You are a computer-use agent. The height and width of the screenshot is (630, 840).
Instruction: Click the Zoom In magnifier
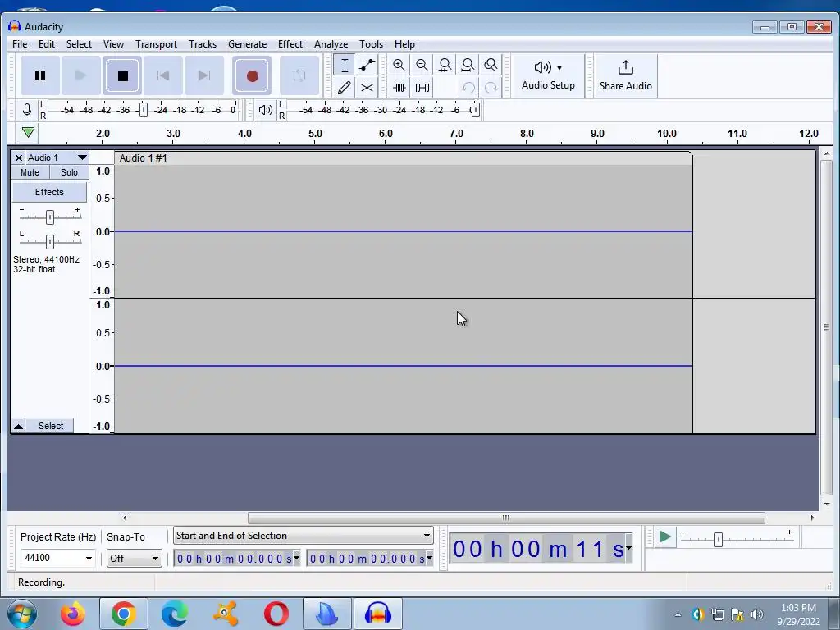[x=399, y=66]
